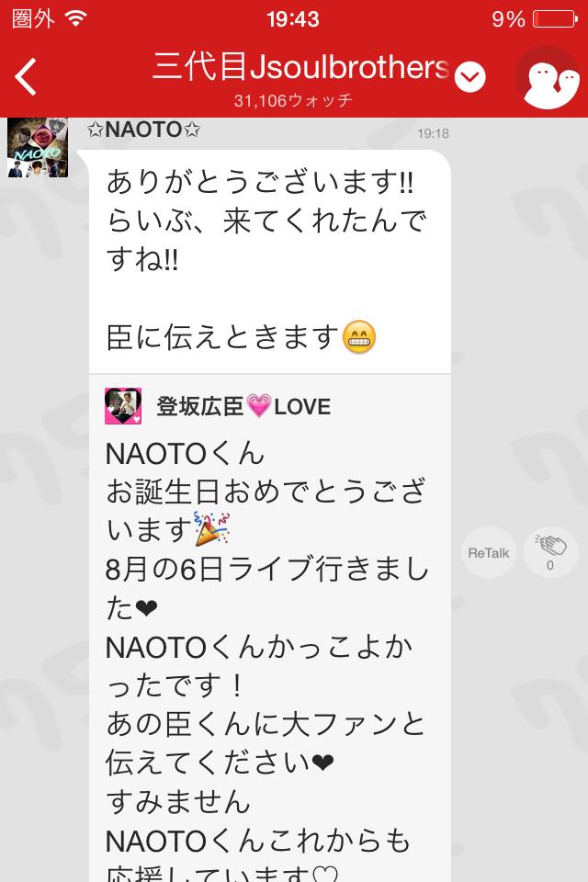Tap the back arrow in header
Image resolution: width=588 pixels, height=882 pixels.
26,76
